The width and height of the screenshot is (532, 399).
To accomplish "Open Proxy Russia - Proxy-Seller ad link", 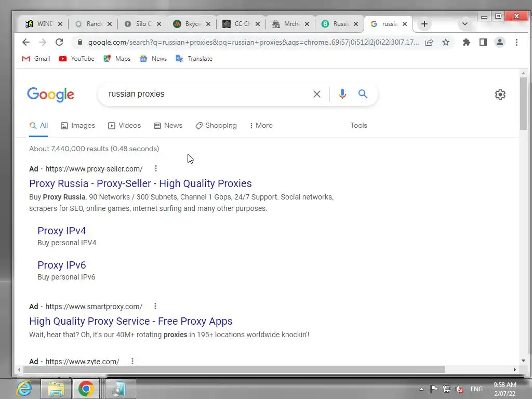I will pyautogui.click(x=140, y=183).
